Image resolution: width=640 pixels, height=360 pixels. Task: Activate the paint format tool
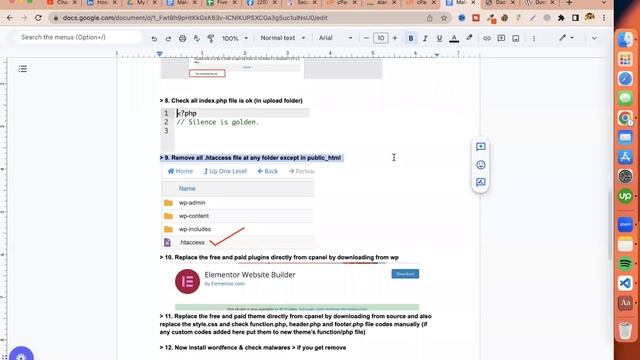pyautogui.click(x=211, y=38)
